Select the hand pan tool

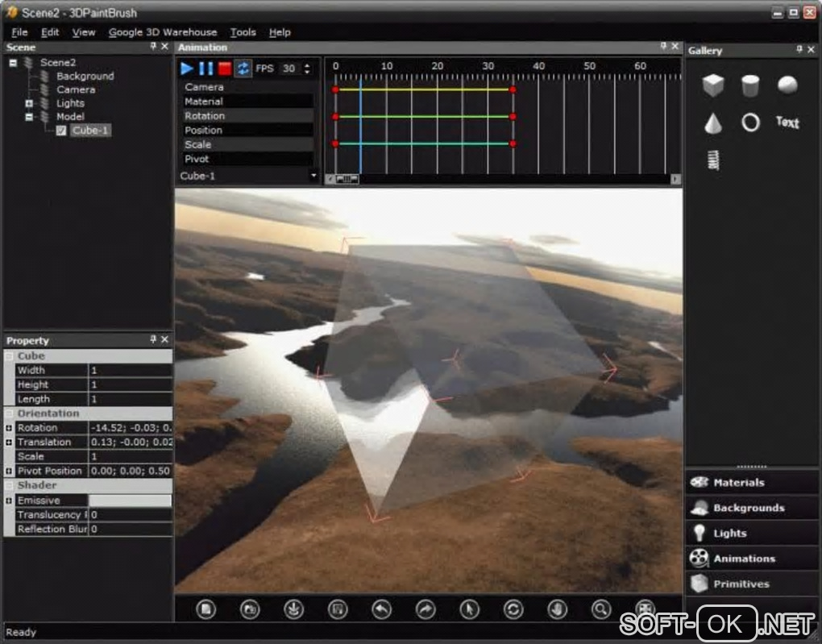tap(557, 609)
